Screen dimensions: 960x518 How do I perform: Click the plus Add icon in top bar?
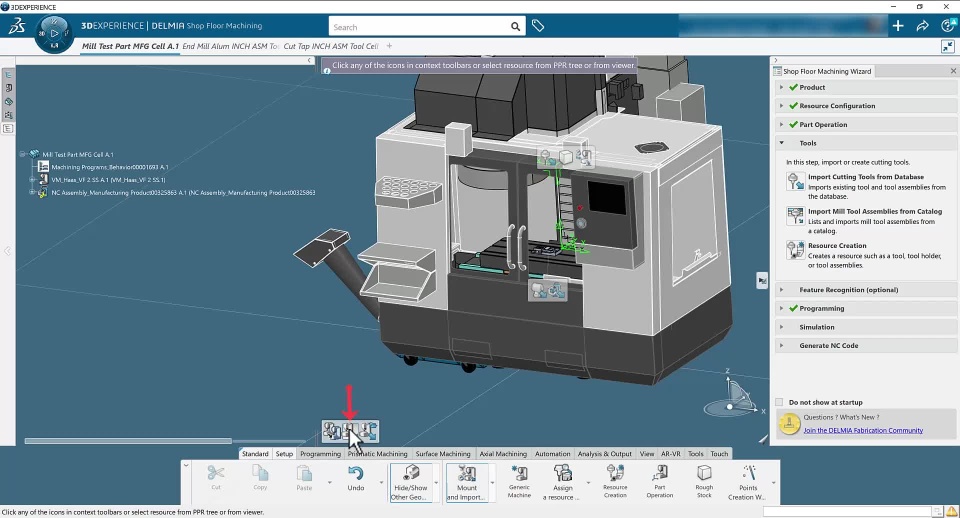pos(898,26)
